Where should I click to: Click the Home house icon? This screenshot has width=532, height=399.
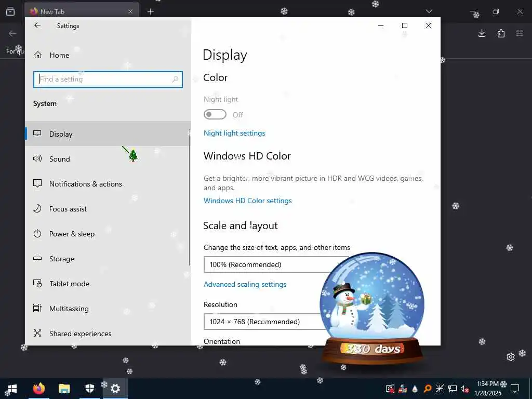coord(37,55)
